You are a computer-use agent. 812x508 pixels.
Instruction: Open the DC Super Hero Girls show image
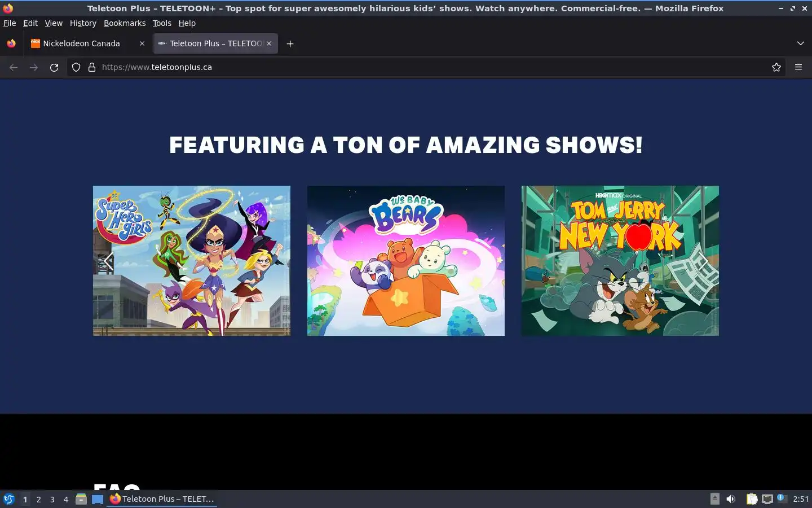pyautogui.click(x=192, y=261)
